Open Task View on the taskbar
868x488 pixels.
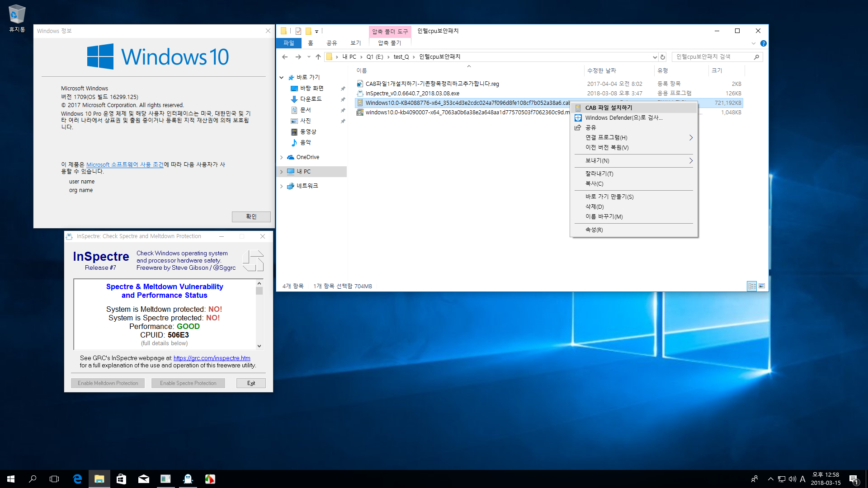click(x=54, y=479)
